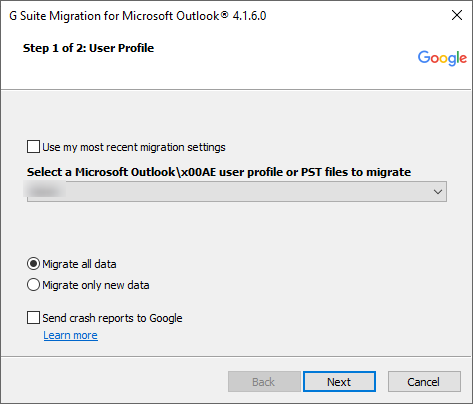The width and height of the screenshot is (473, 404).
Task: Enable Use my most recent migration settings checkbox
Action: point(33,147)
